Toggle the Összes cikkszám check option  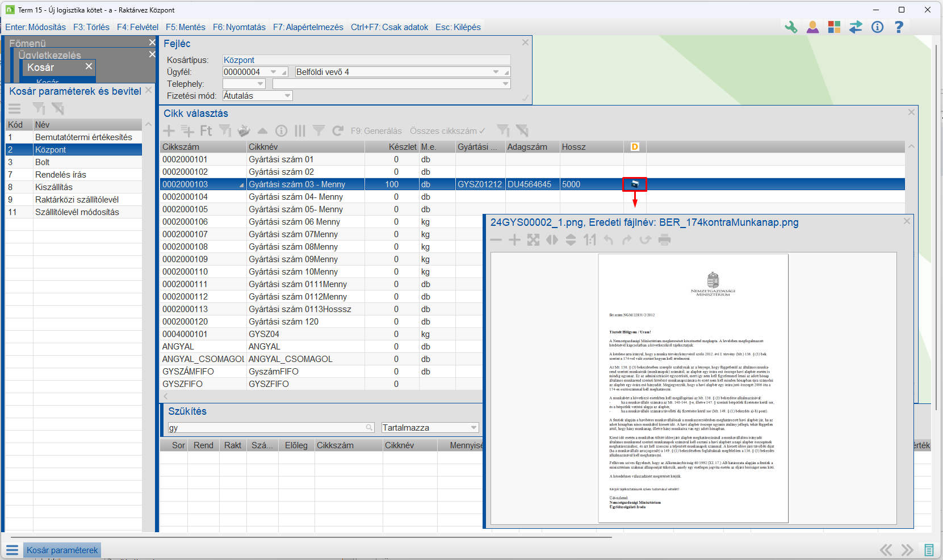pyautogui.click(x=447, y=131)
